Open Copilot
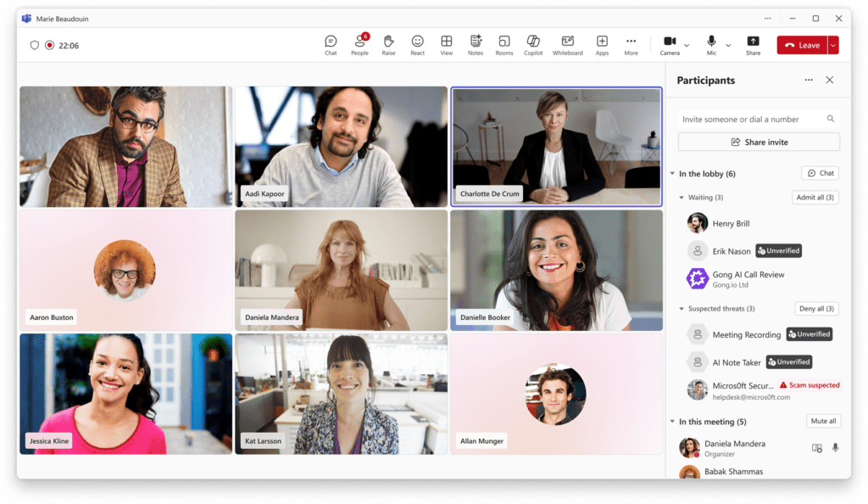This screenshot has width=868, height=504. click(533, 44)
